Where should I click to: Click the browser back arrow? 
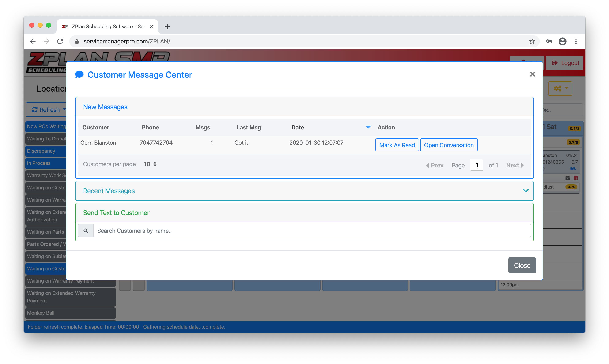coord(33,42)
